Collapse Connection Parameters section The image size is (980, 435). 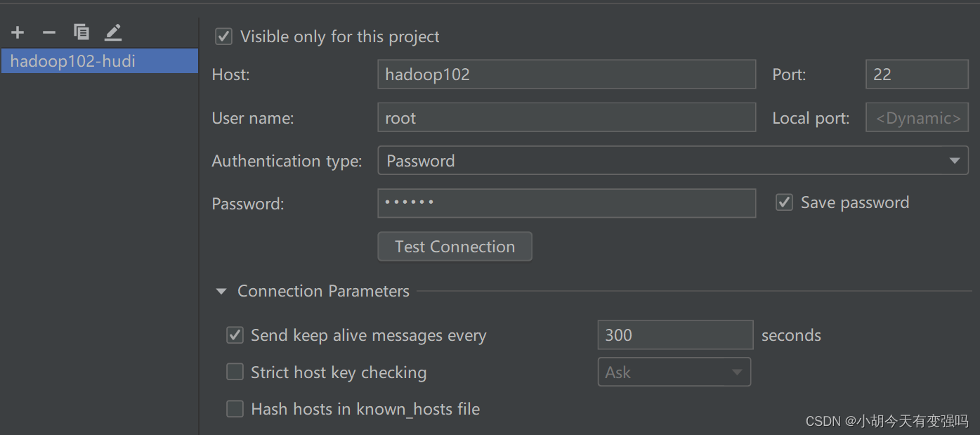221,291
